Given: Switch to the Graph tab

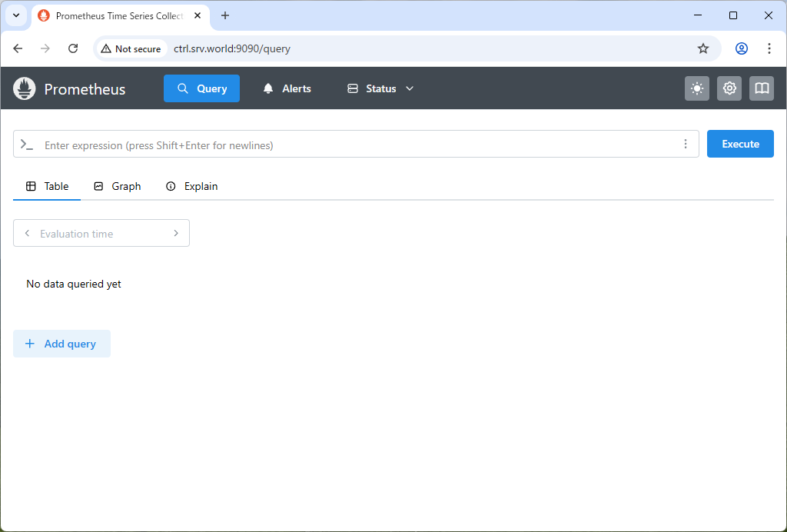Looking at the screenshot, I should pyautogui.click(x=118, y=186).
